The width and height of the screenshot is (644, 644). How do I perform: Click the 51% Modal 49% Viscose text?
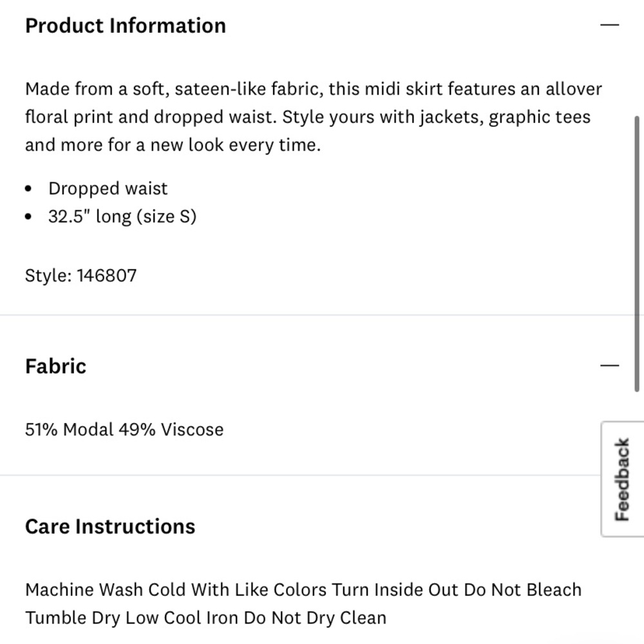[124, 430]
